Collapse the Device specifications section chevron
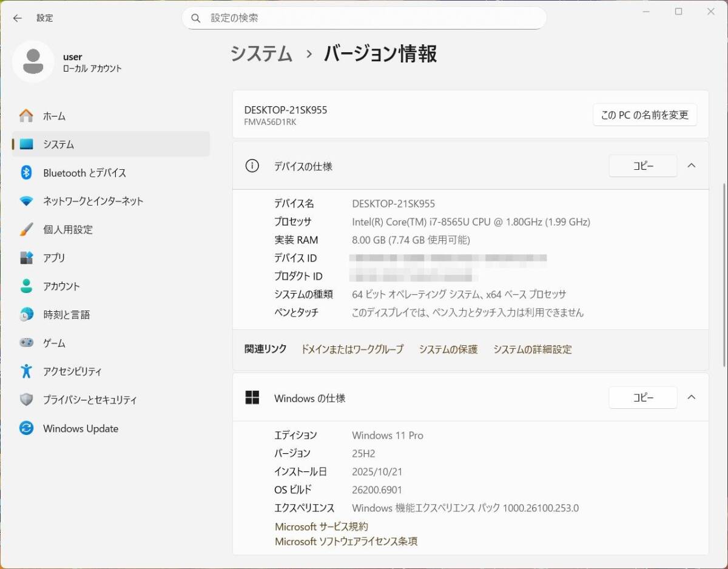The width and height of the screenshot is (728, 569). coord(691,166)
